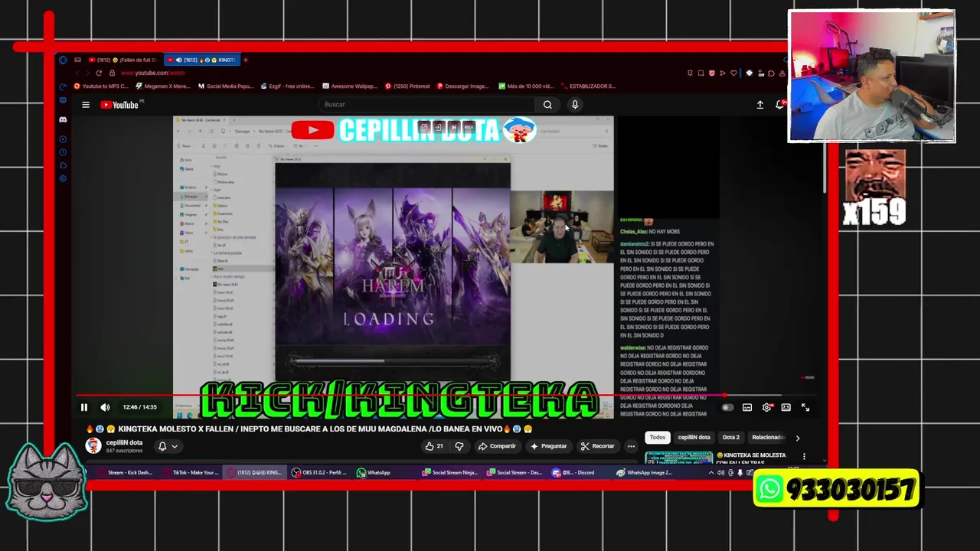980x551 pixels.
Task: Mute the video volume speaker icon
Action: click(x=105, y=407)
